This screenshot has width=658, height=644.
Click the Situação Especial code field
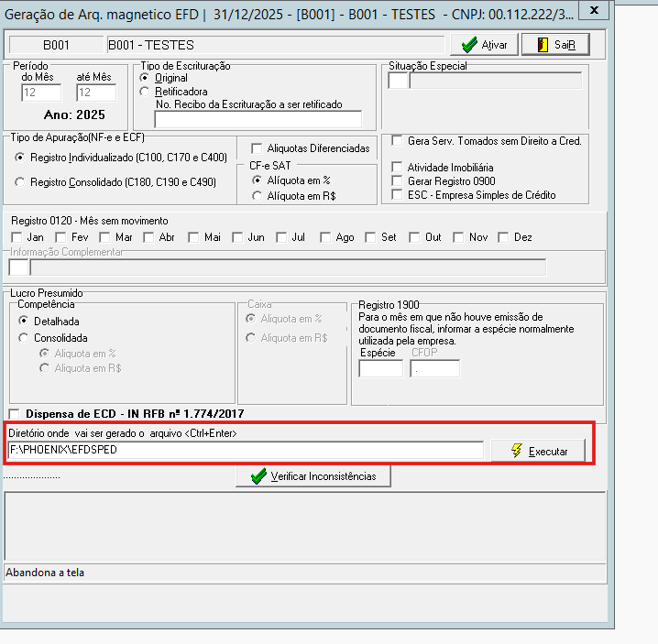pos(398,81)
